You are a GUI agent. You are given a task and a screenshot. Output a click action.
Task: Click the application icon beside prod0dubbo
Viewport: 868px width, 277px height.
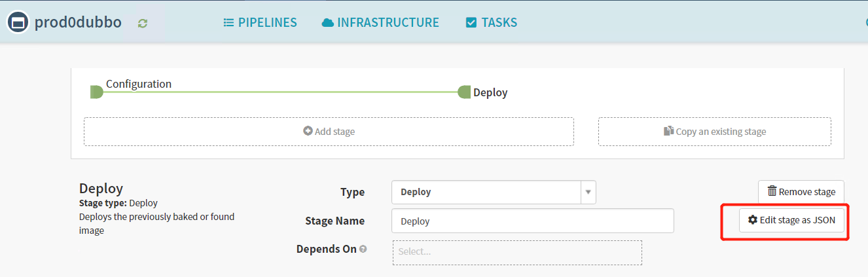18,22
